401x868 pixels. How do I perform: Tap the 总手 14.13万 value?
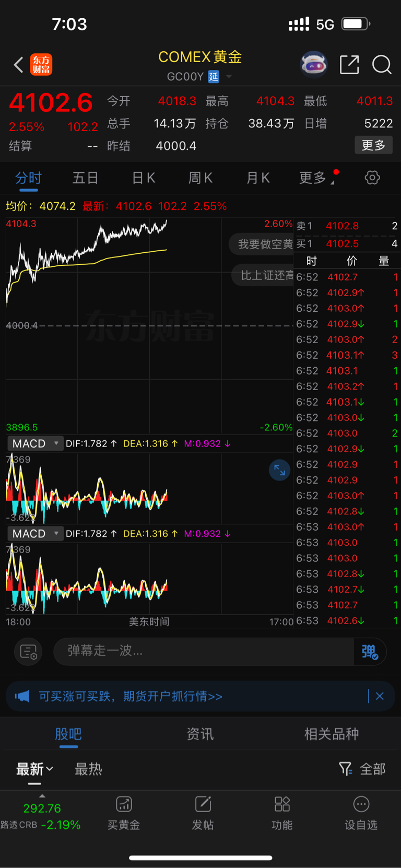tap(175, 123)
